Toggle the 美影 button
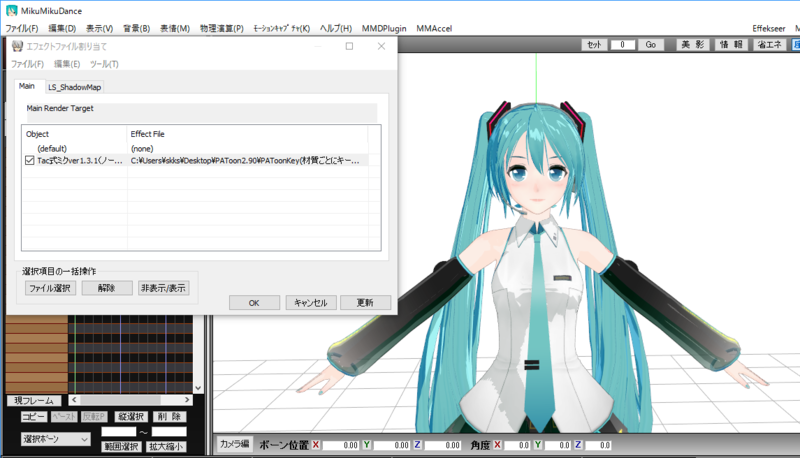The width and height of the screenshot is (800, 458). coord(693,45)
